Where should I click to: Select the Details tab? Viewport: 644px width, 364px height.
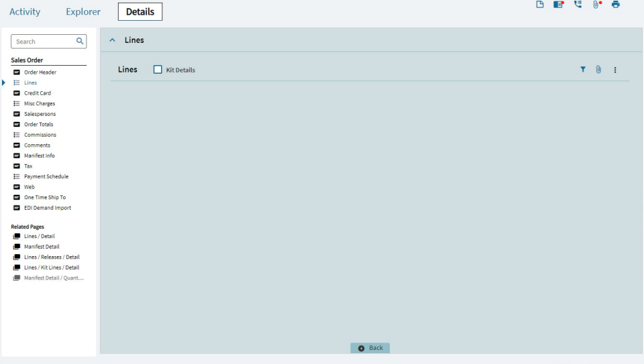click(140, 11)
